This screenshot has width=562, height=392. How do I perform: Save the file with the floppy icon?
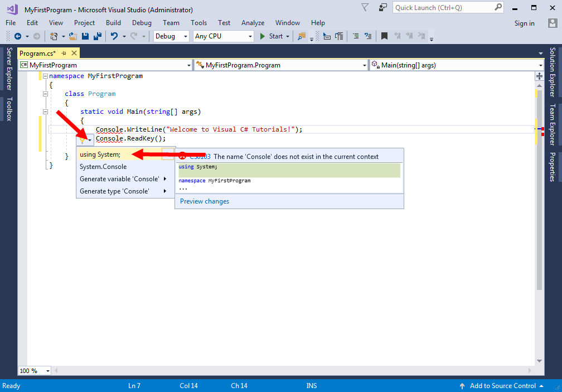click(85, 36)
